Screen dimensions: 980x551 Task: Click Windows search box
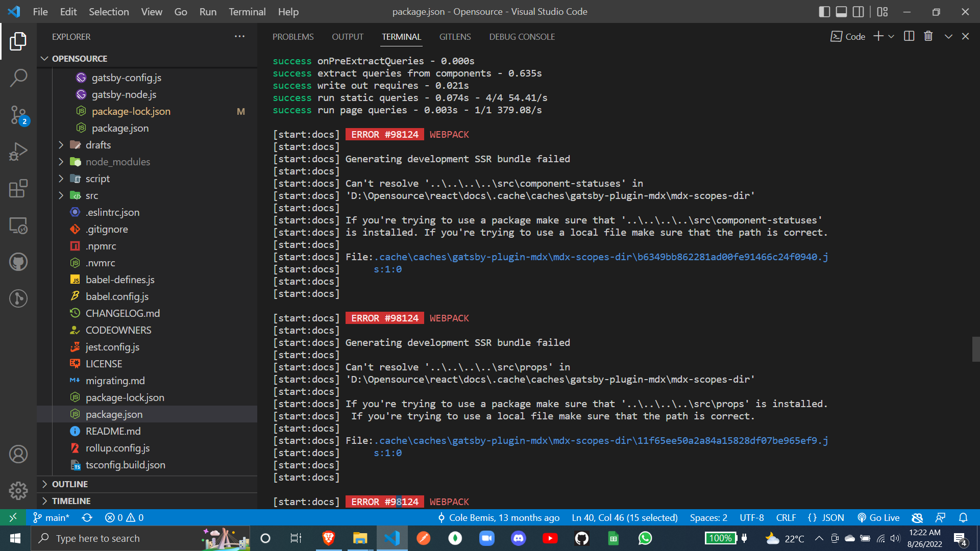coord(140,538)
